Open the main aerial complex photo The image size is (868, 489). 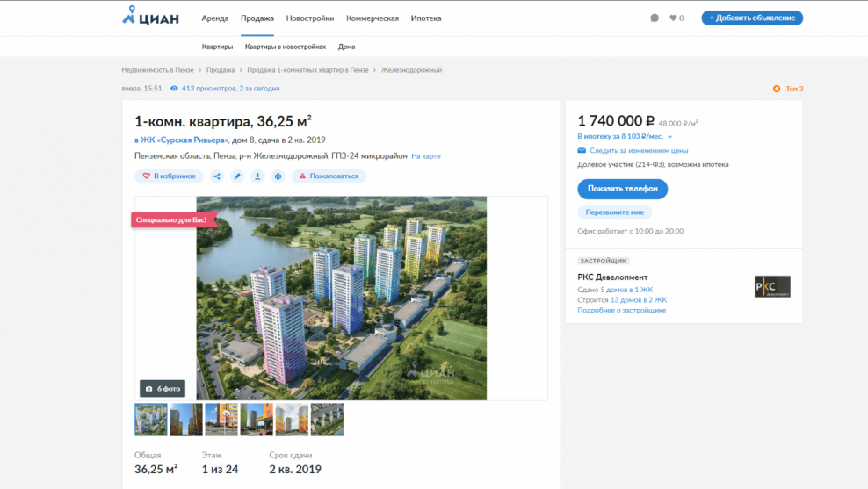[342, 298]
